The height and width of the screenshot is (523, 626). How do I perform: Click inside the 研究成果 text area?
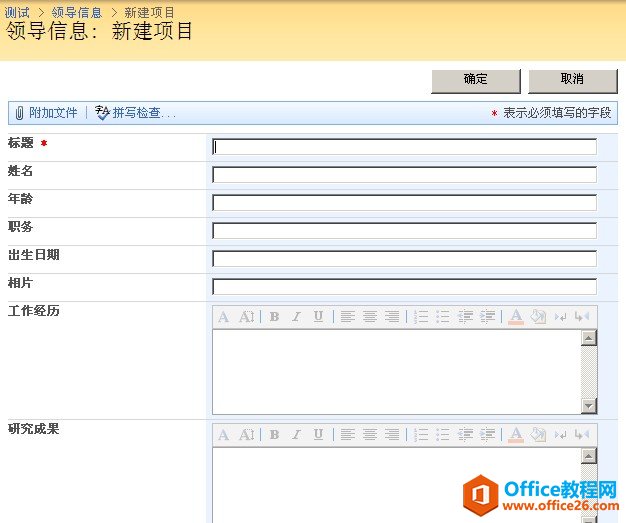point(397,485)
